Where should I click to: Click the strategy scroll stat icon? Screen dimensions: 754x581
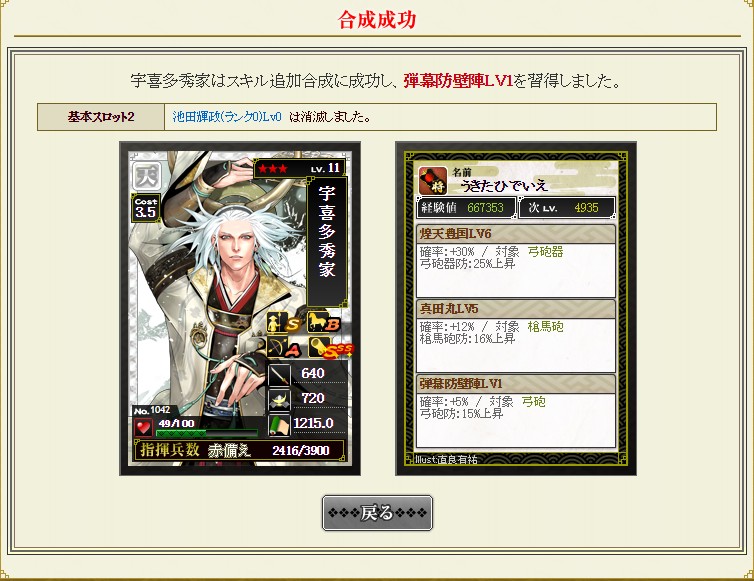click(279, 425)
